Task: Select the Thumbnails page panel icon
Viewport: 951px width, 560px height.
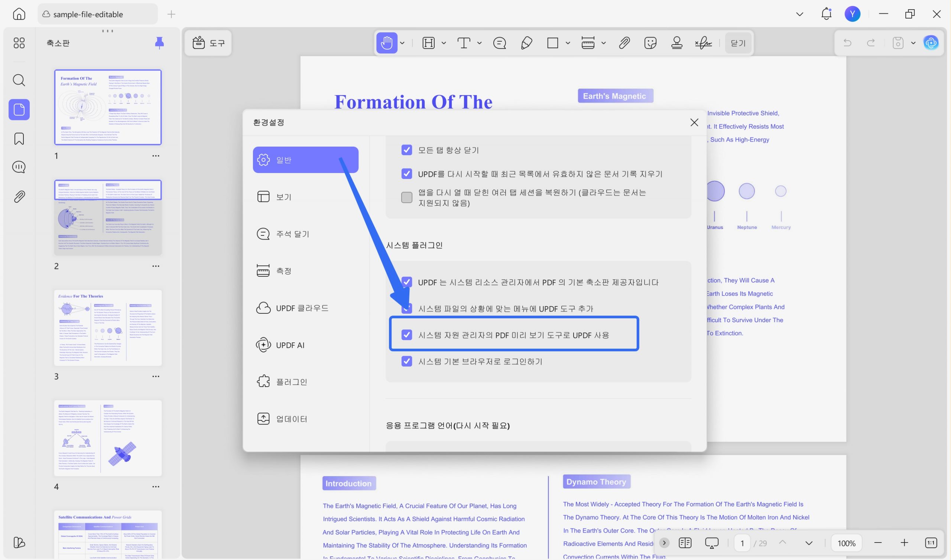Action: pos(19,110)
